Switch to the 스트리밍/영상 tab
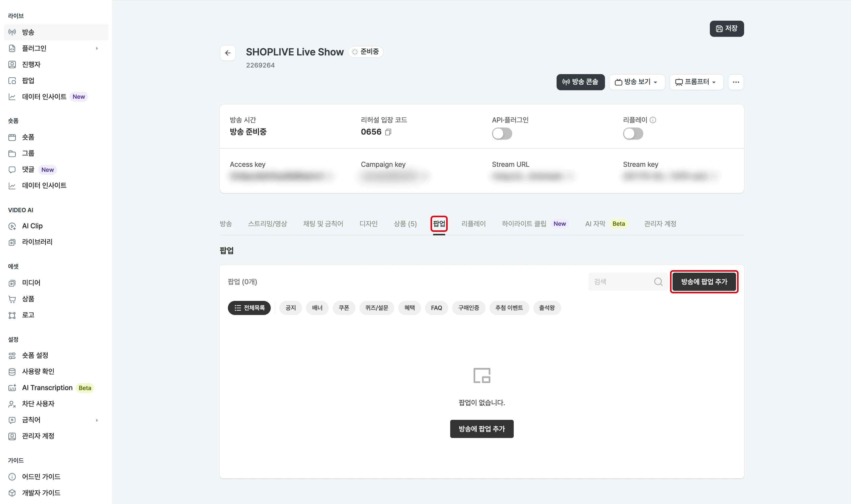This screenshot has width=851, height=504. [267, 224]
